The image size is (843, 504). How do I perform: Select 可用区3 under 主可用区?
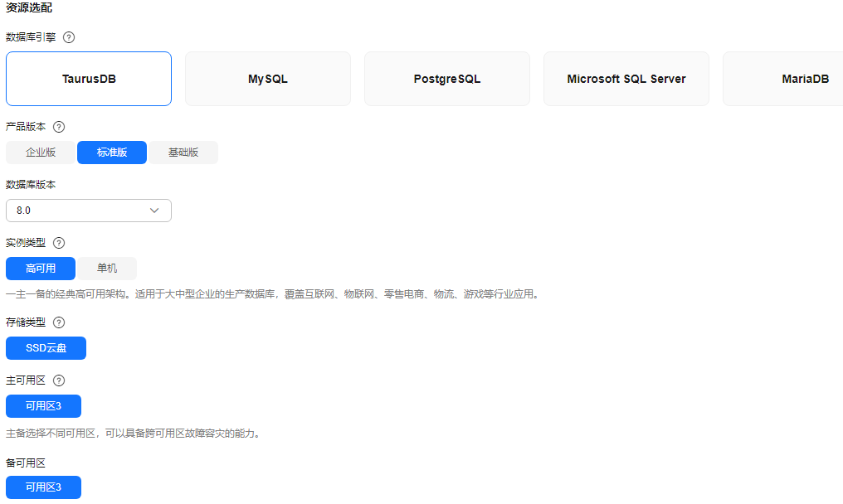[43, 406]
